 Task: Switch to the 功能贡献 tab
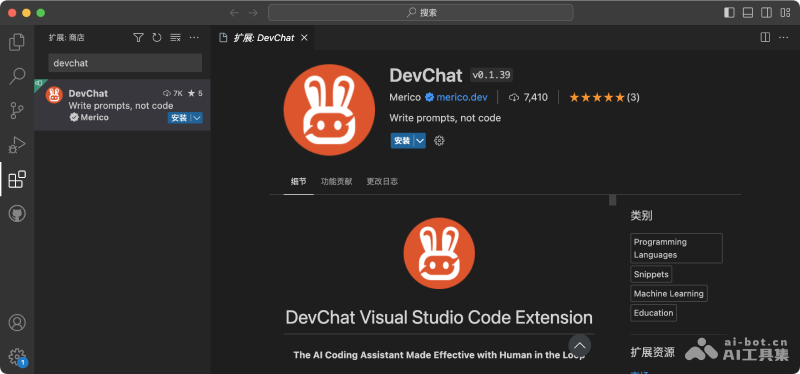(x=336, y=182)
